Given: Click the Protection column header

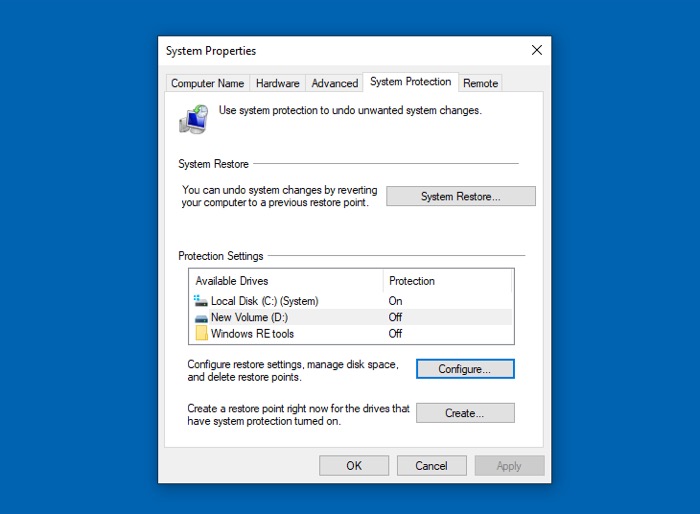Looking at the screenshot, I should coord(447,281).
